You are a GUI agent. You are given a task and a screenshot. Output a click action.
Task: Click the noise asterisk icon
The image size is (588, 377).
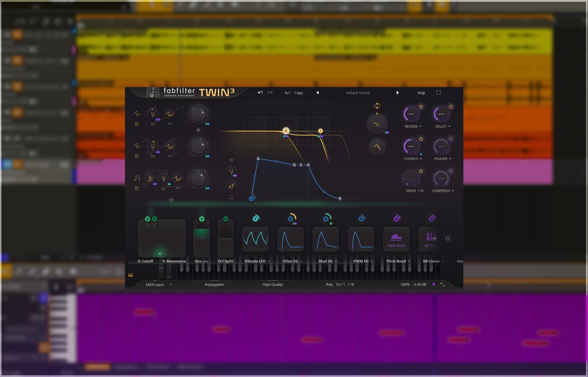click(x=198, y=130)
